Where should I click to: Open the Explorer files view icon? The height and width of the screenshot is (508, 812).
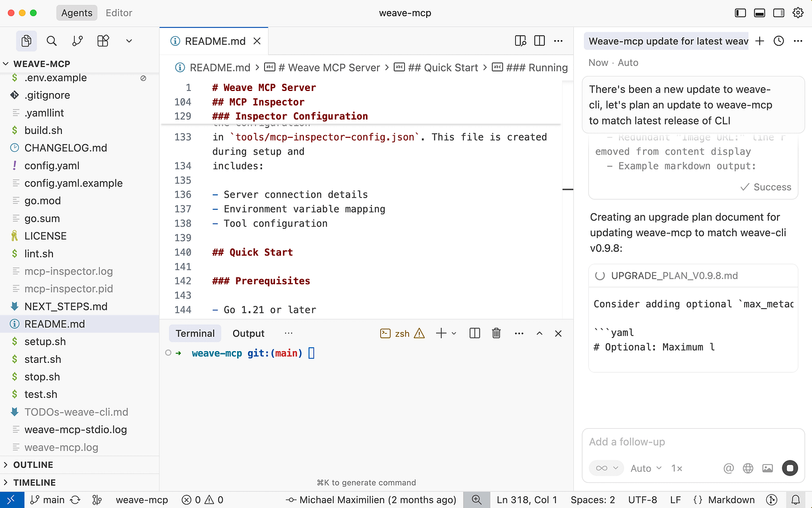(26, 41)
